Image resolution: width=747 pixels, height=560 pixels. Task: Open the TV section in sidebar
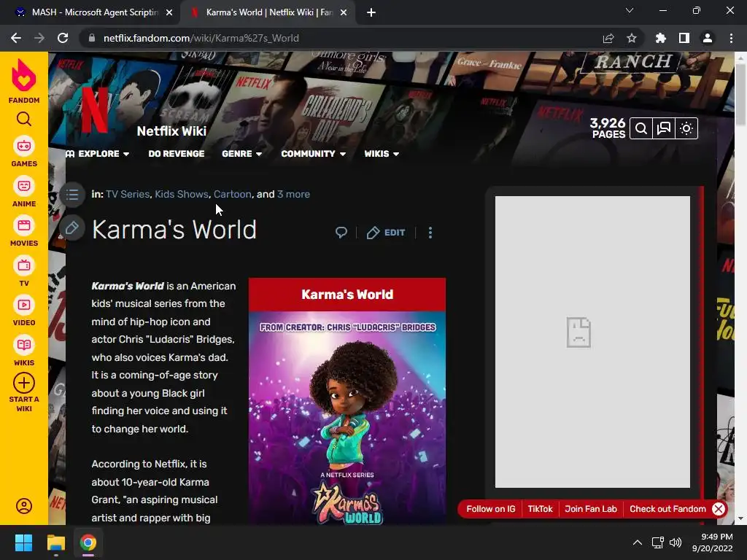coord(24,272)
